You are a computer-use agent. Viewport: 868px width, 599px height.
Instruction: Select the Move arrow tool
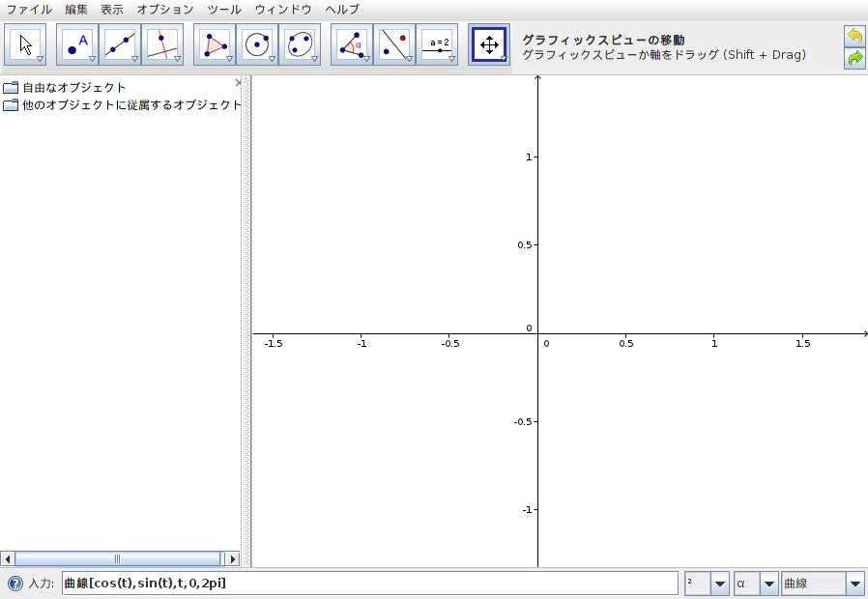[25, 44]
